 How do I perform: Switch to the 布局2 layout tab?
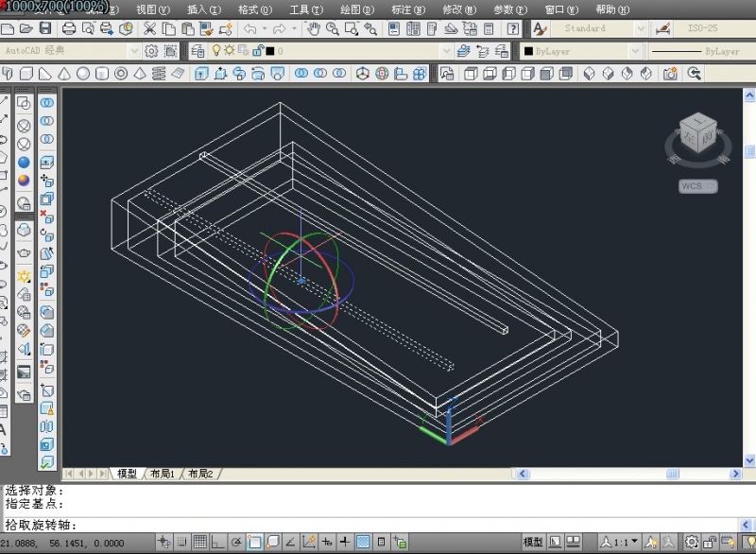[x=200, y=474]
